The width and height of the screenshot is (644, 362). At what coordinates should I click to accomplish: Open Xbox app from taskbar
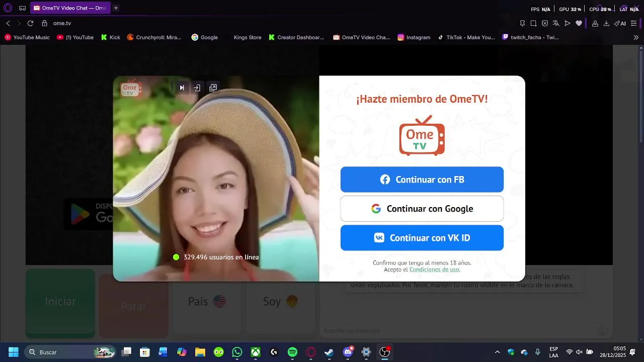[256, 352]
